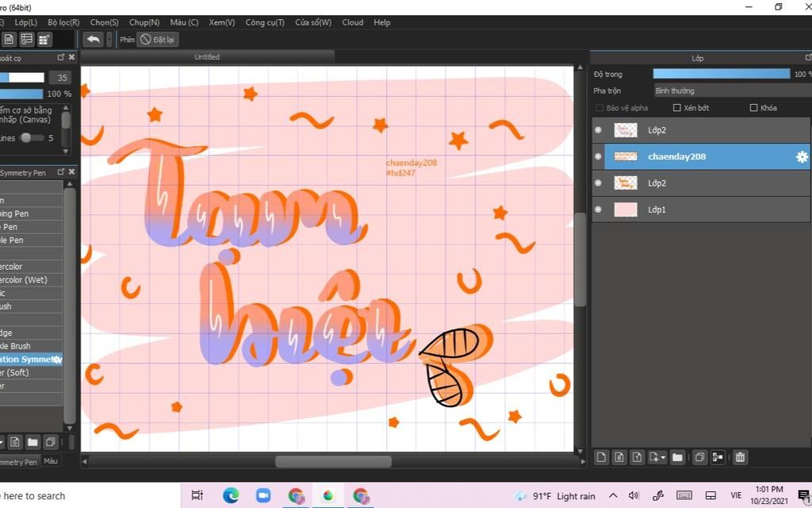
Task: Undock the brush control panel
Action: pyautogui.click(x=60, y=57)
